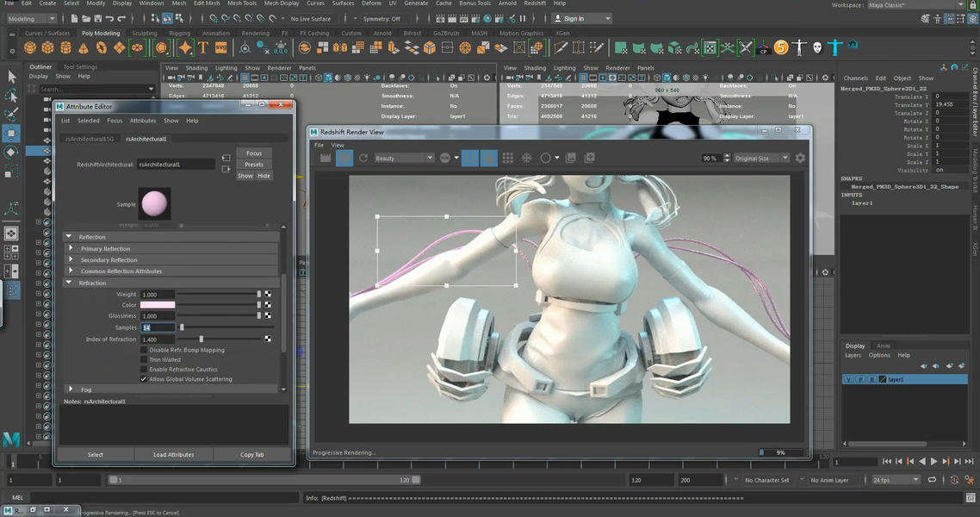This screenshot has width=980, height=517.
Task: Toggle the IPR render button in Render View
Action: 344,159
